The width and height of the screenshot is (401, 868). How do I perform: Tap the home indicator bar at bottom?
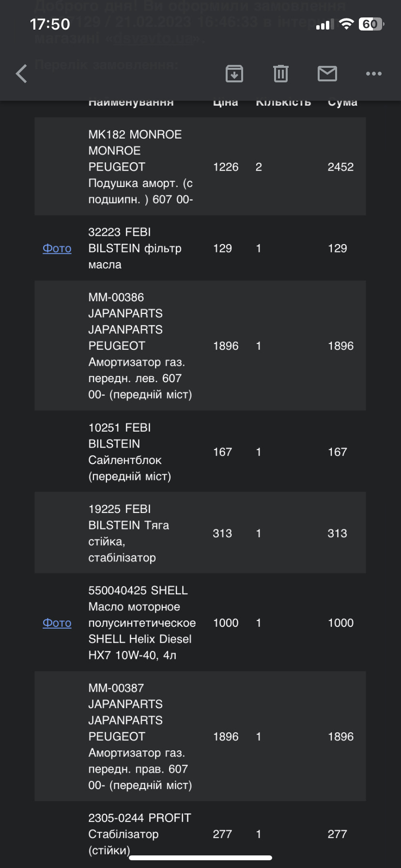200,858
